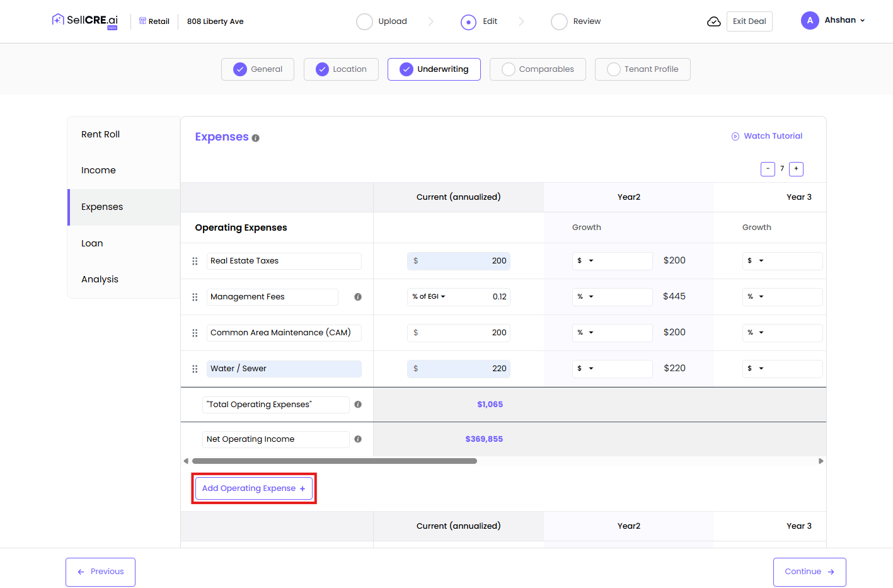Click chevron after Upload step
Screen dimensions: 893x588
click(x=431, y=21)
